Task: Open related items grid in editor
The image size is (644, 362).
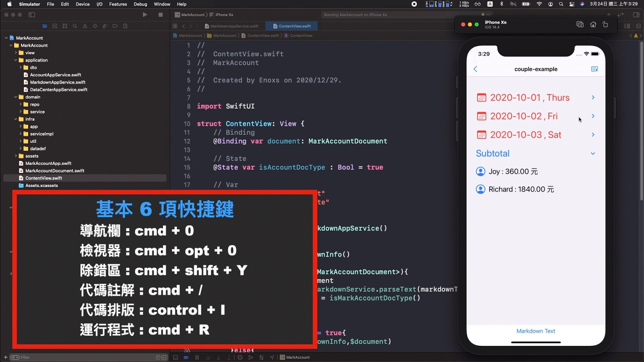Action: (175, 26)
